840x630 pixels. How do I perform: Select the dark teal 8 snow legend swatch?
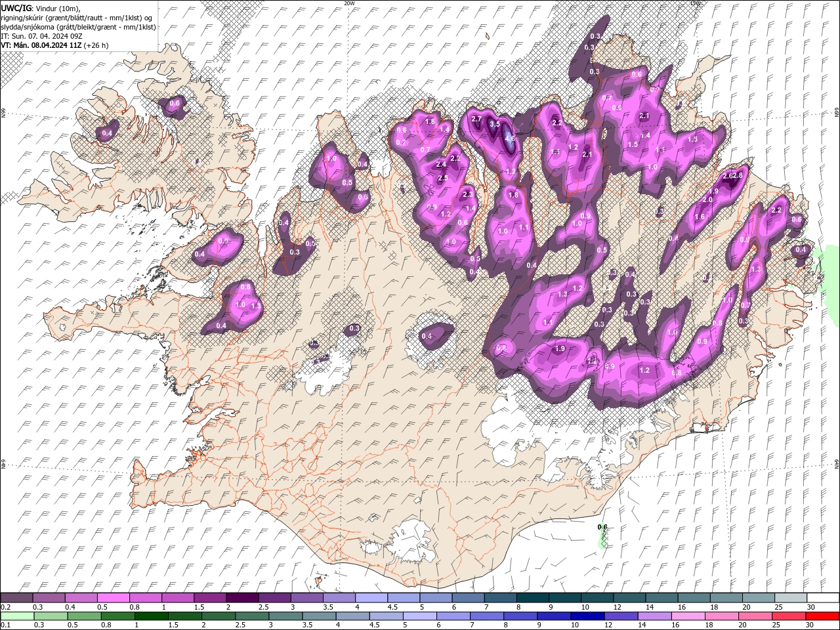click(533, 598)
